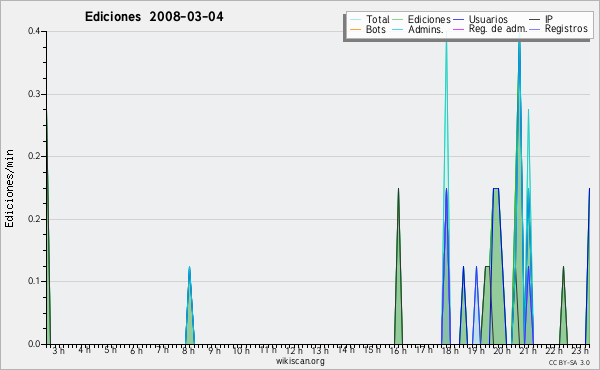The width and height of the screenshot is (600, 370).
Task: Click the '12 h' x-axis label
Action: [x=294, y=351]
